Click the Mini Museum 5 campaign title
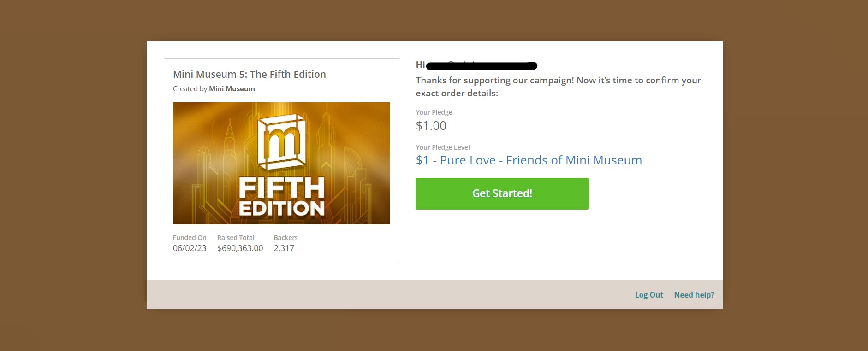 click(x=249, y=75)
